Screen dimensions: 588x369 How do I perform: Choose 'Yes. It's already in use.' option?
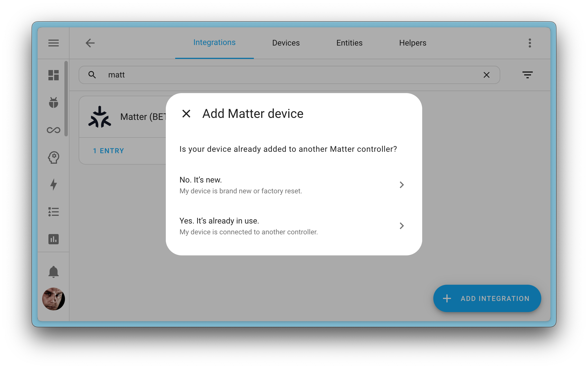click(219, 221)
